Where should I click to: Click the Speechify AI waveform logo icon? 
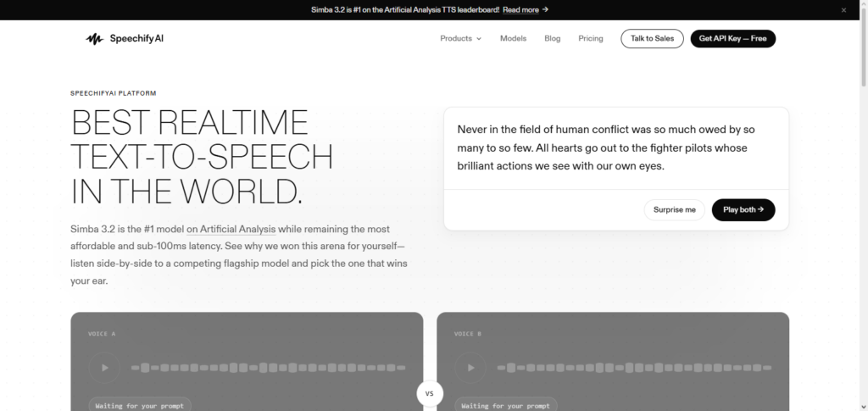pyautogui.click(x=95, y=39)
